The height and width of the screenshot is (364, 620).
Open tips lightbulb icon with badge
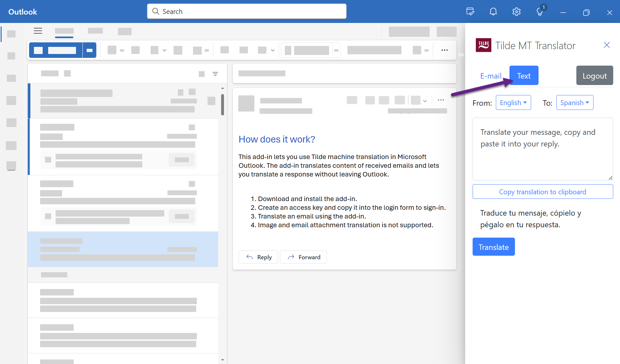tap(540, 11)
